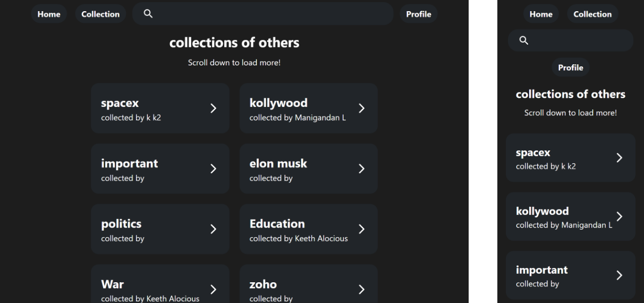Expand the important card chevron in the wide layout
The width and height of the screenshot is (644, 303).
point(213,169)
